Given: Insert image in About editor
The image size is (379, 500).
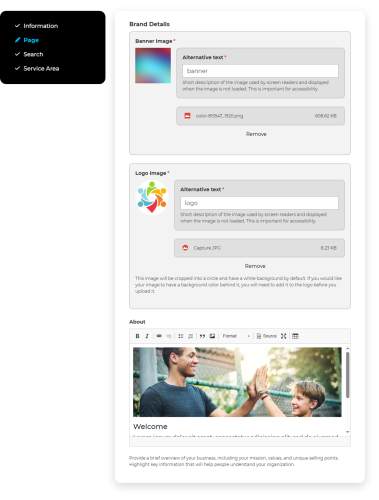Looking at the screenshot, I should (x=212, y=336).
